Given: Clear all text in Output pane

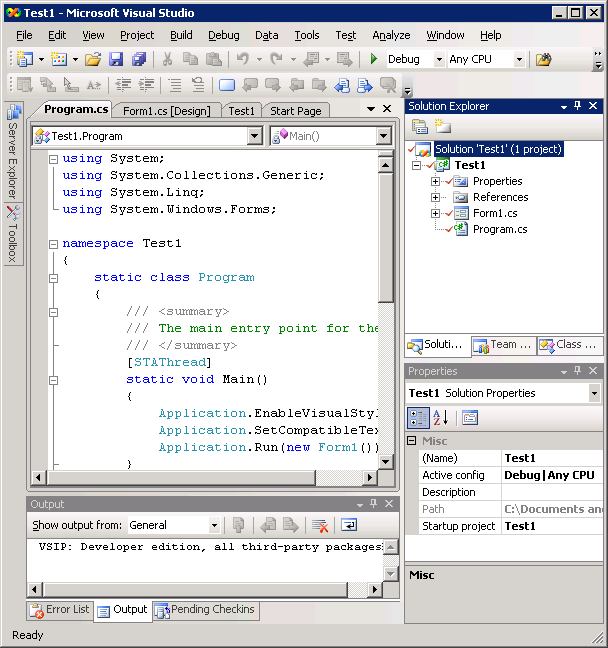Looking at the screenshot, I should pyautogui.click(x=320, y=525).
